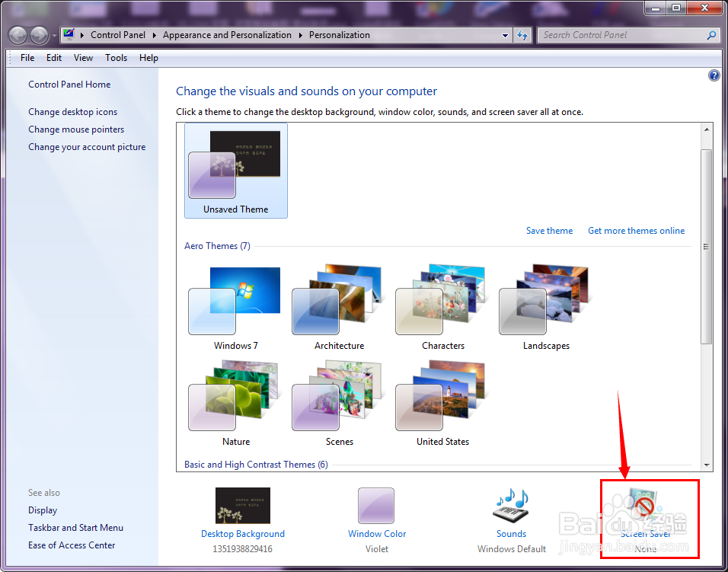Screen dimensions: 728x572
Task: Click the Back navigation arrow
Action: (18, 35)
